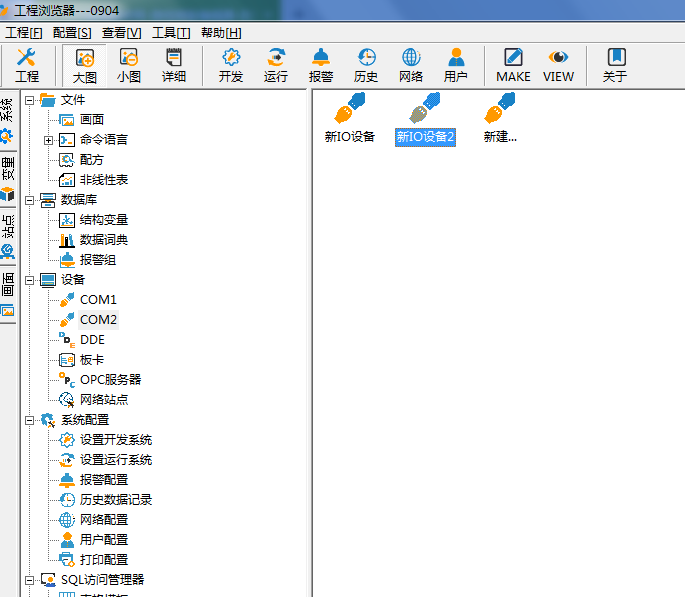This screenshot has width=685, height=597.
Task: Select the 新IO设备2 device icon
Action: (425, 119)
